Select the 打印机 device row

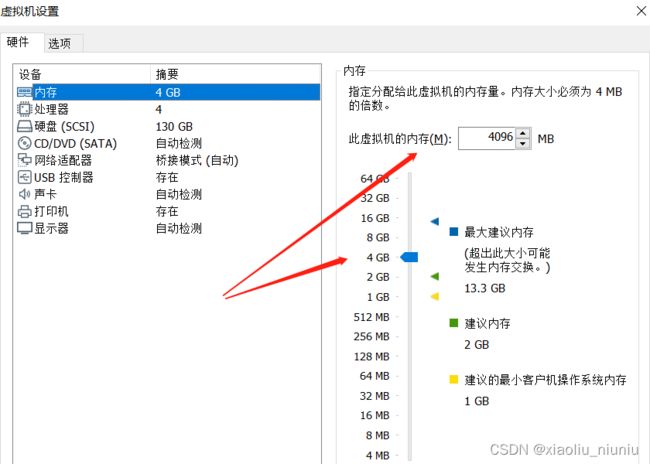[x=168, y=211]
